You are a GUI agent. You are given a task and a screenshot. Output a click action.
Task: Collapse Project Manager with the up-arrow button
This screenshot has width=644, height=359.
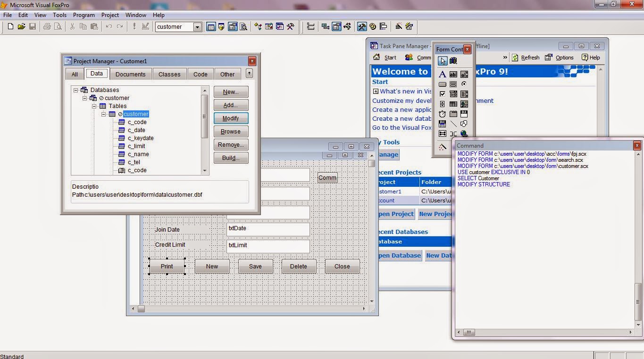click(249, 73)
